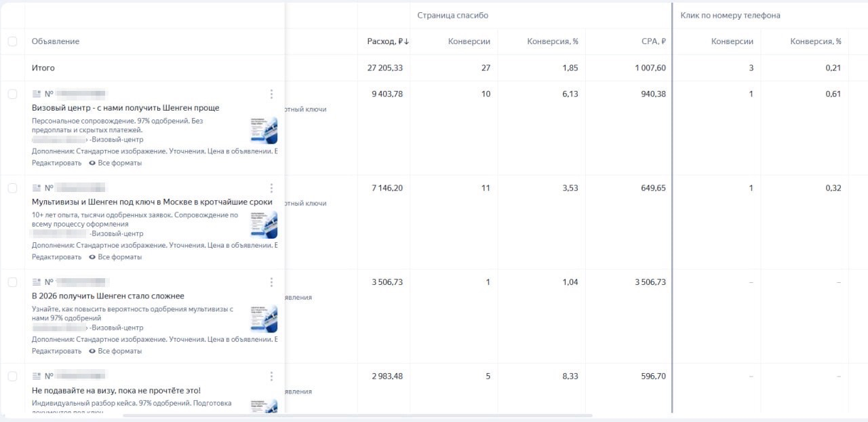Open ad title 'В 2026 получить Шенген стало сложнее'

[x=108, y=296]
